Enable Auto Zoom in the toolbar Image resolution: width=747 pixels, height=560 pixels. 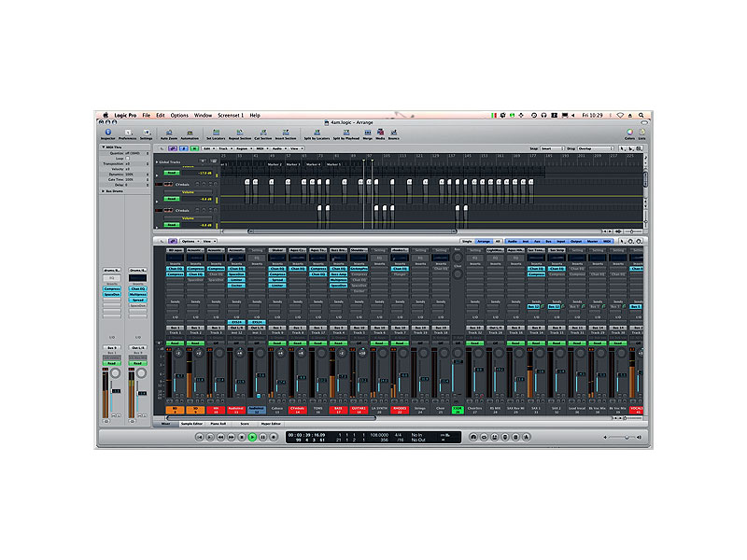169,133
